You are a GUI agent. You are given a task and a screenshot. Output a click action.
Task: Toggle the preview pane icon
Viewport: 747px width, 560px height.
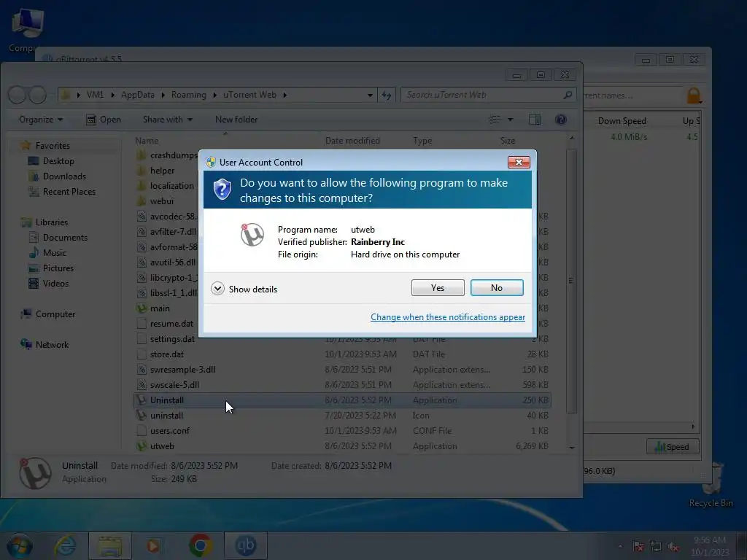click(x=535, y=120)
